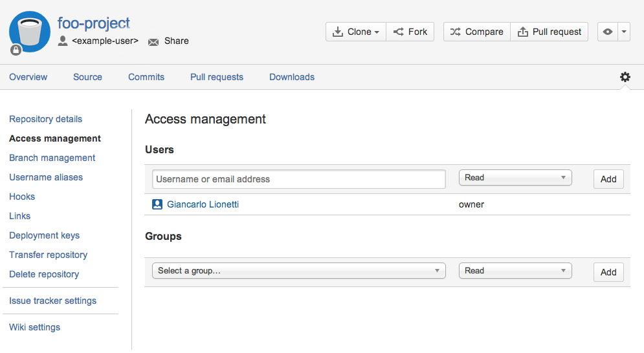Open the Users permission Read dropdown
The height and width of the screenshot is (353, 644).
tap(515, 178)
